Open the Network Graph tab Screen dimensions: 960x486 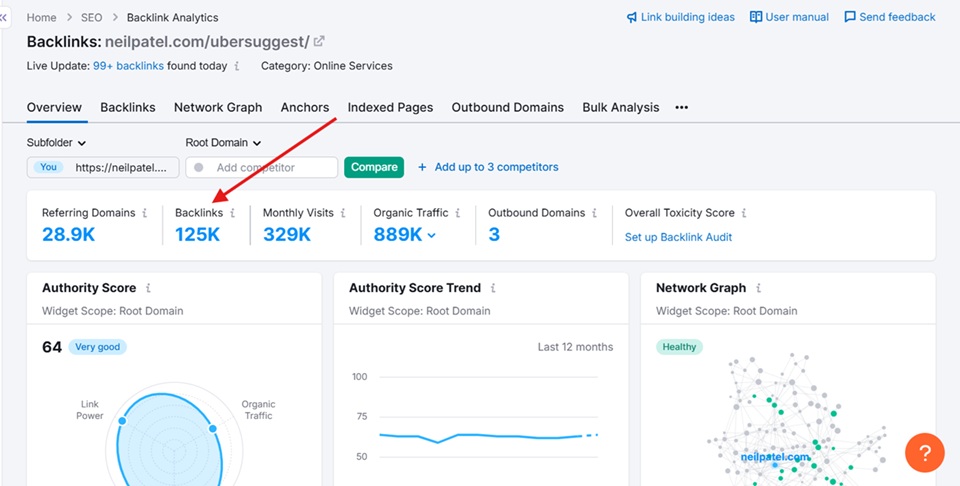tap(218, 108)
